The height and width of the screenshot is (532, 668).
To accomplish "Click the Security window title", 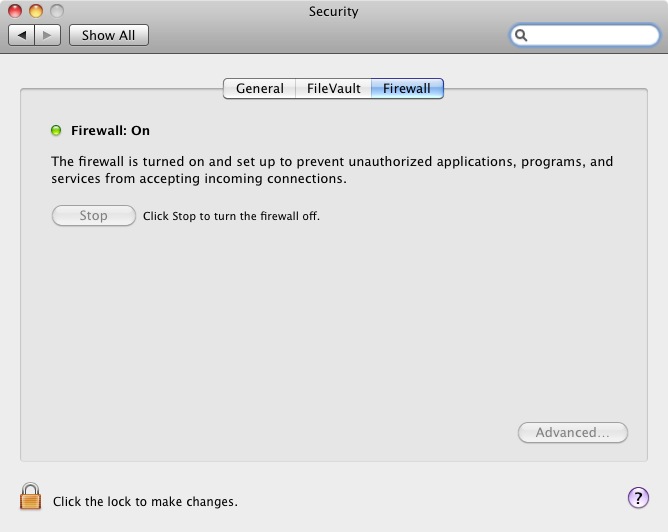I will pyautogui.click(x=334, y=12).
